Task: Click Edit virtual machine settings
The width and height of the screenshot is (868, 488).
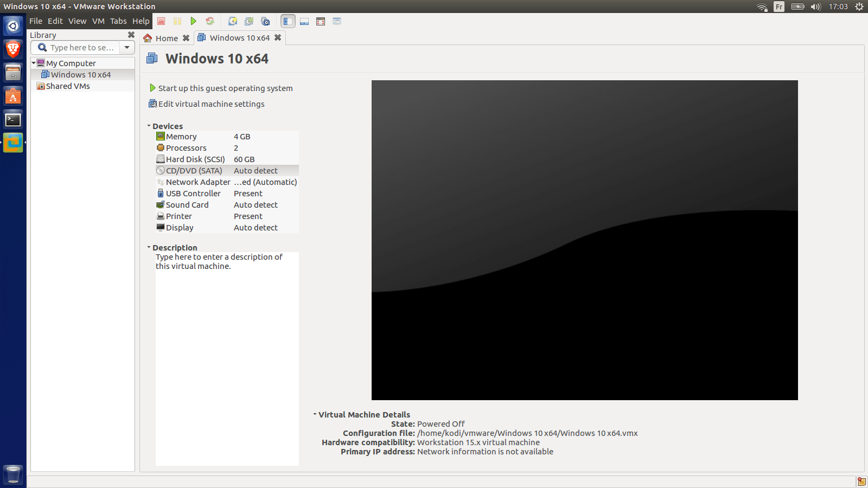Action: pos(210,104)
